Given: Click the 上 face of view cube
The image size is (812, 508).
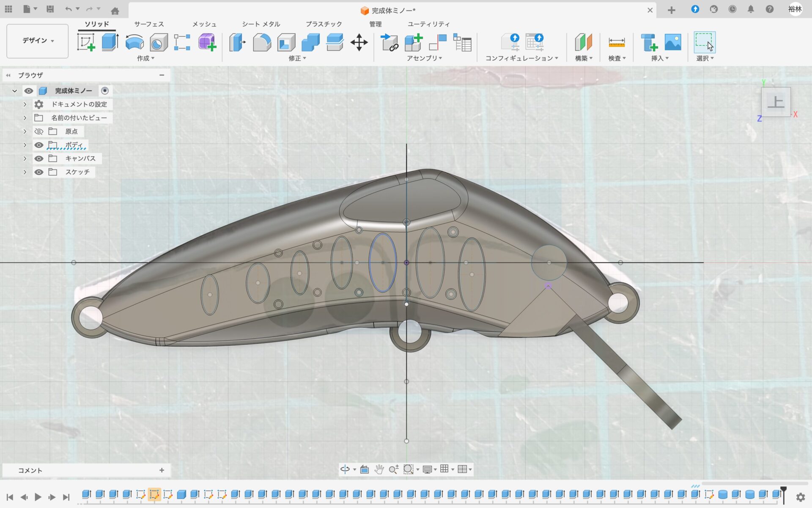Looking at the screenshot, I should pyautogui.click(x=776, y=102).
